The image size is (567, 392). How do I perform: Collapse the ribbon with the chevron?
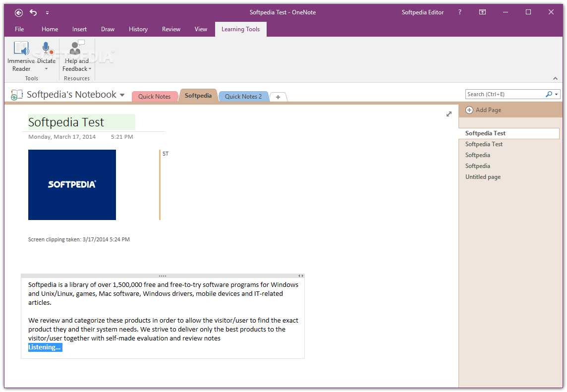coord(555,78)
